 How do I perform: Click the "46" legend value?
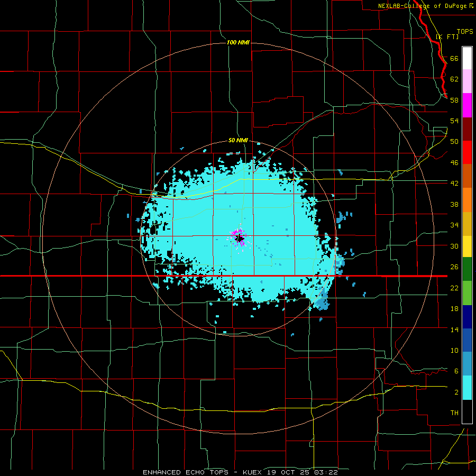(x=454, y=163)
